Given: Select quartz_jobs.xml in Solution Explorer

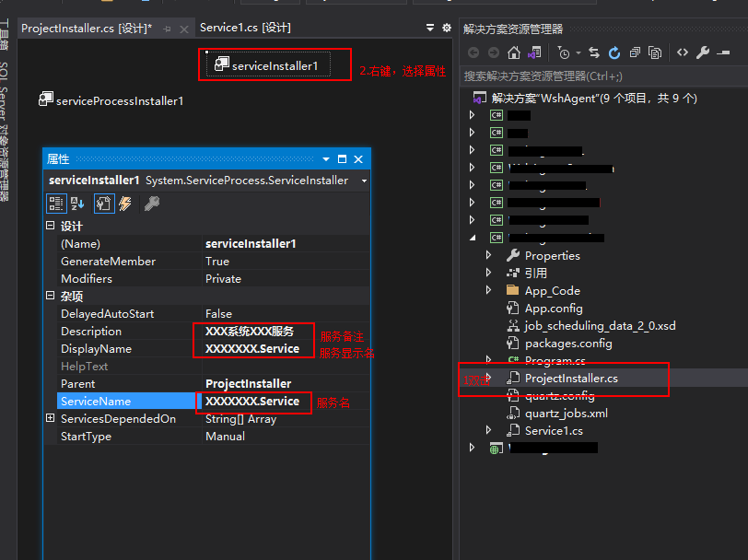Looking at the screenshot, I should pyautogui.click(x=567, y=414).
